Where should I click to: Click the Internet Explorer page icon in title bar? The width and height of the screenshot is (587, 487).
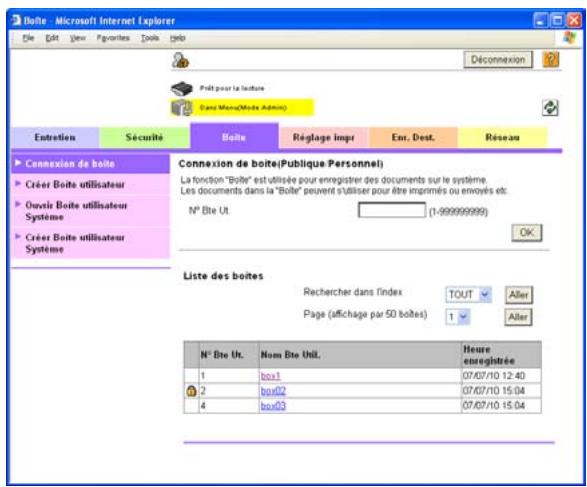point(16,20)
